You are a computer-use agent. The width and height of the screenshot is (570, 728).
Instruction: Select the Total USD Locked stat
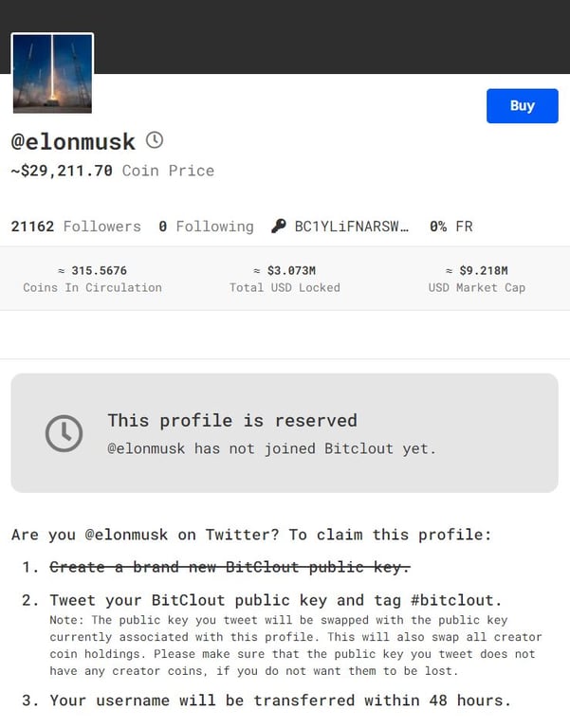285,279
